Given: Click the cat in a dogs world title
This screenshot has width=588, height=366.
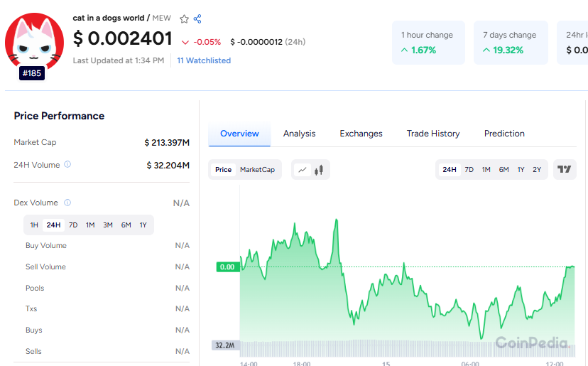Looking at the screenshot, I should pos(109,18).
